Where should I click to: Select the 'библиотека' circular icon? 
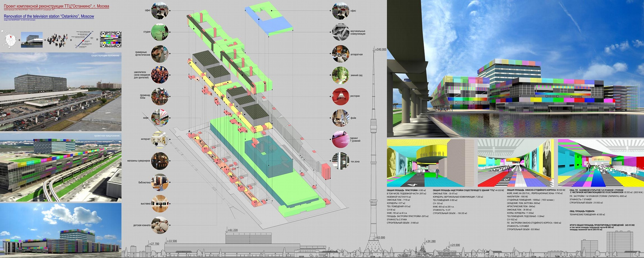click(x=160, y=182)
